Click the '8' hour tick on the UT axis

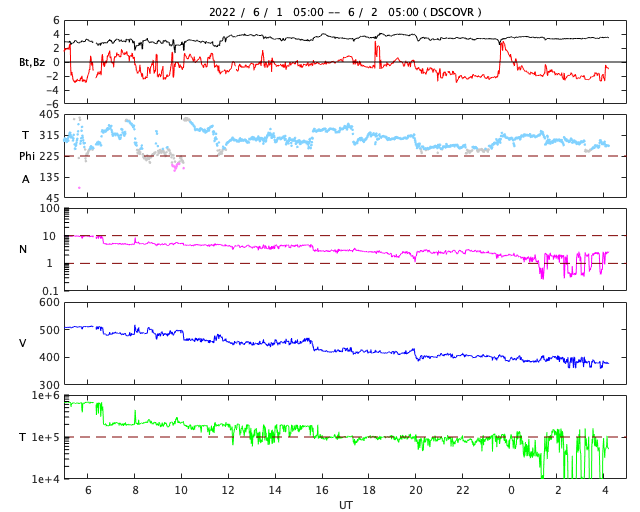pos(135,490)
